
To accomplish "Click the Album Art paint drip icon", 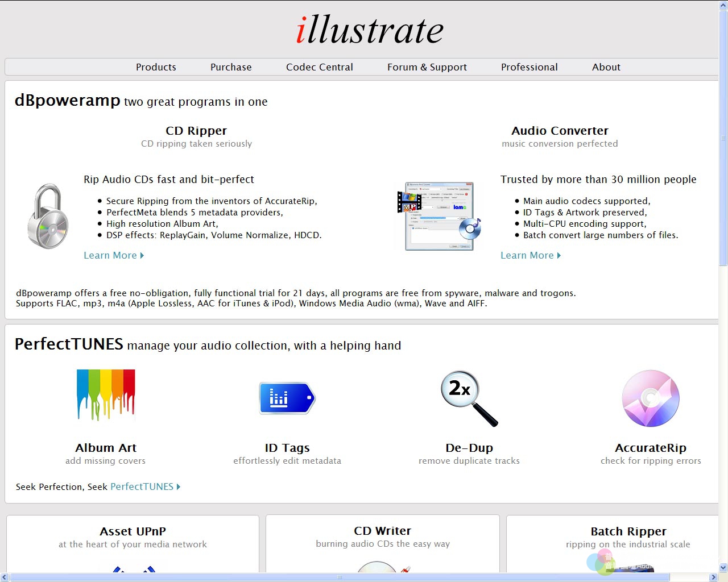I will tap(106, 395).
